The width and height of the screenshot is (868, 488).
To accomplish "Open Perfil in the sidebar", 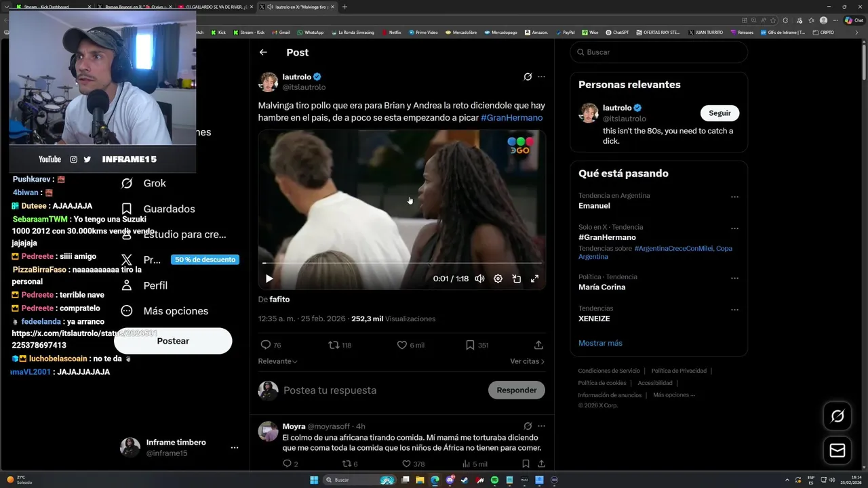I will coord(144,285).
